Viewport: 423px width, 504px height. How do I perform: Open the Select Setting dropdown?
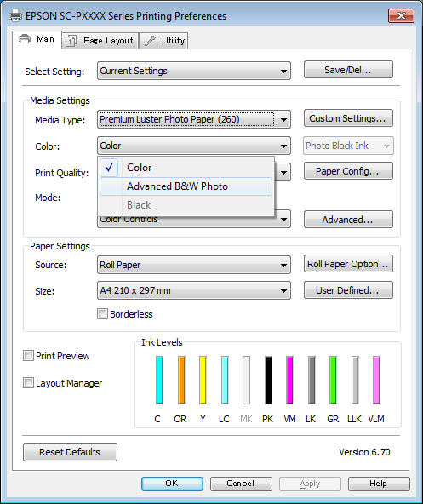pyautogui.click(x=194, y=71)
